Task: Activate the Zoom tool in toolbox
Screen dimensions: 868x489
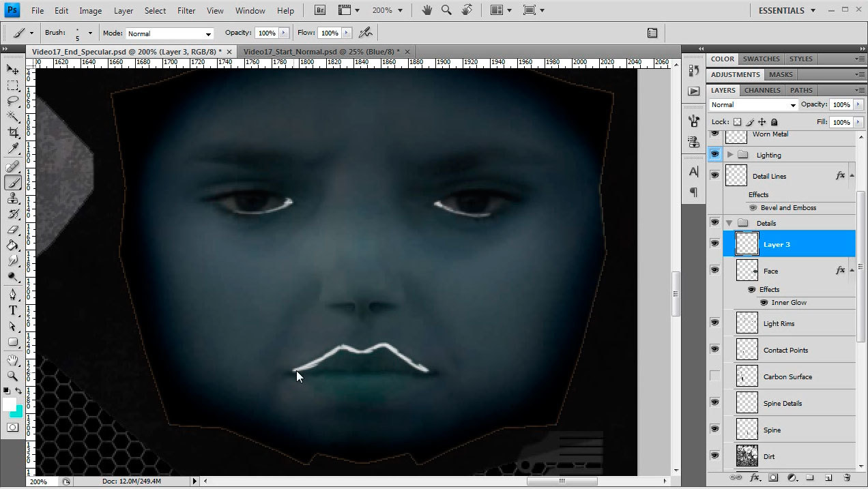Action: pos(13,376)
